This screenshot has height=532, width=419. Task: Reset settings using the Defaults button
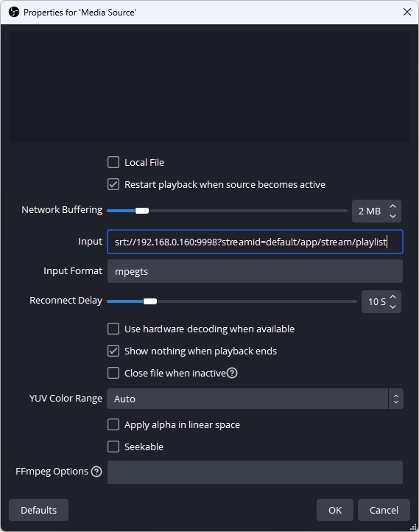pos(38,510)
